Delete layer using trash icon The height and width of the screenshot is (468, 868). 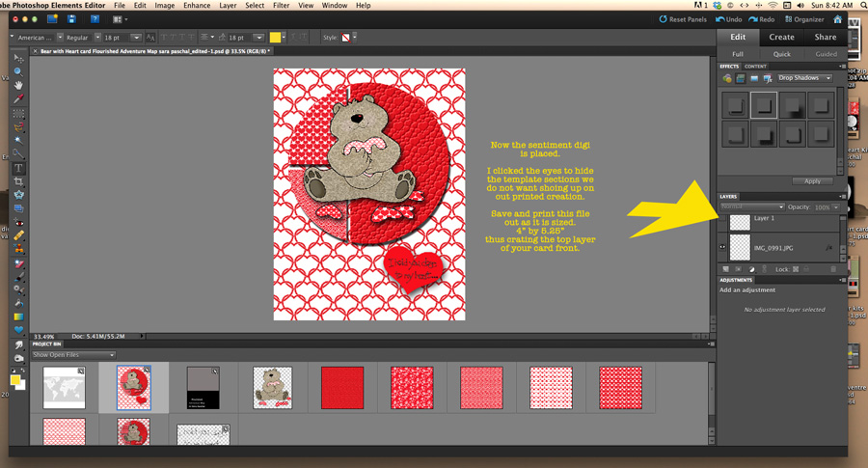tap(833, 269)
